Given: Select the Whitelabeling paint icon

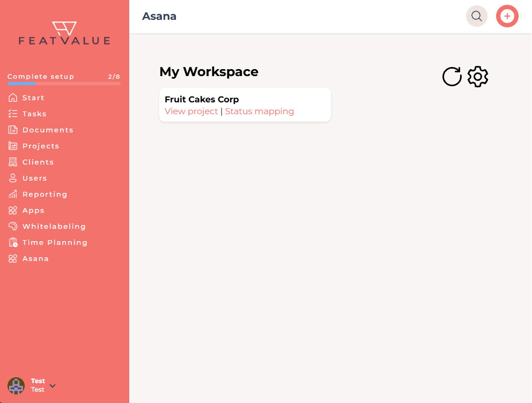Looking at the screenshot, I should pos(13,226).
